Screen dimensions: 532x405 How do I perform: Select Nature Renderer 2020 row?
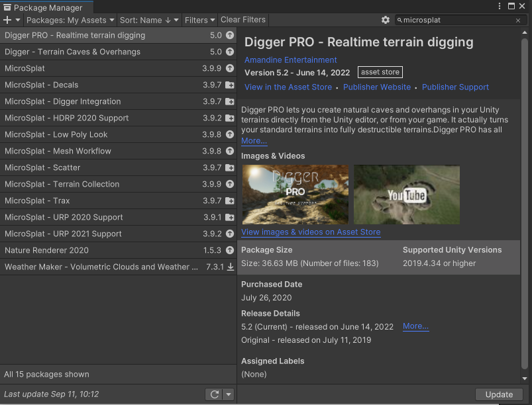coord(118,250)
